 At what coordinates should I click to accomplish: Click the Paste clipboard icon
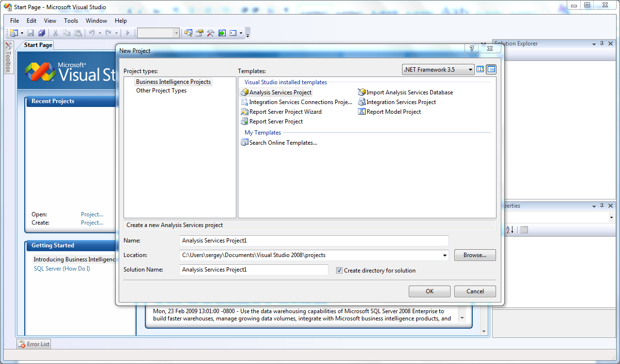pos(78,33)
